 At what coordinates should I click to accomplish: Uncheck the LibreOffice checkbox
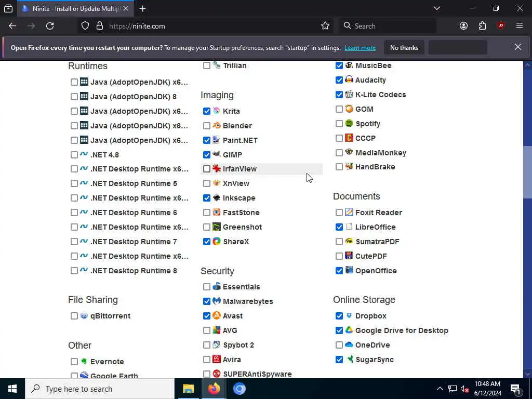[x=339, y=227]
